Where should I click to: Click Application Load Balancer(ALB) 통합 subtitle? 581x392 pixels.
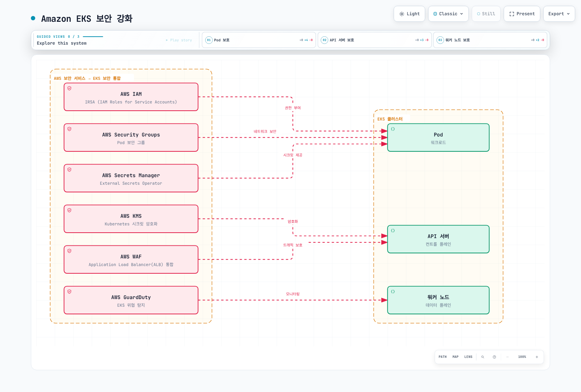(x=131, y=265)
